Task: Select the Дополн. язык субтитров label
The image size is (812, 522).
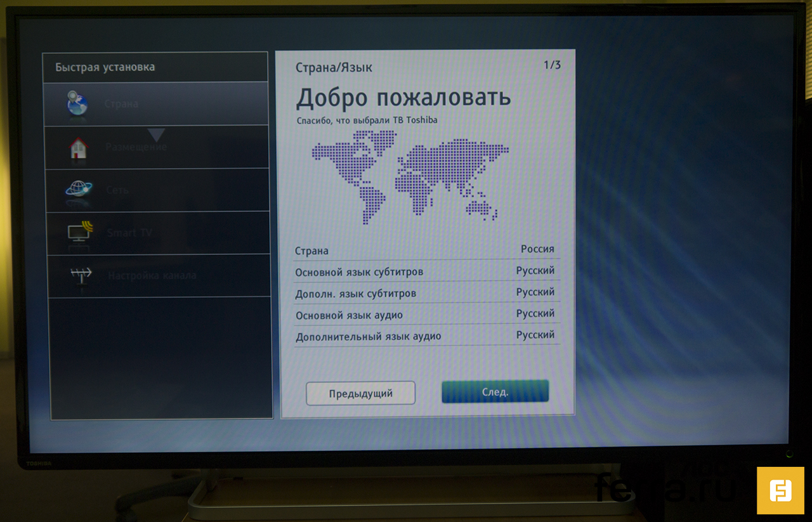Action: click(x=356, y=294)
